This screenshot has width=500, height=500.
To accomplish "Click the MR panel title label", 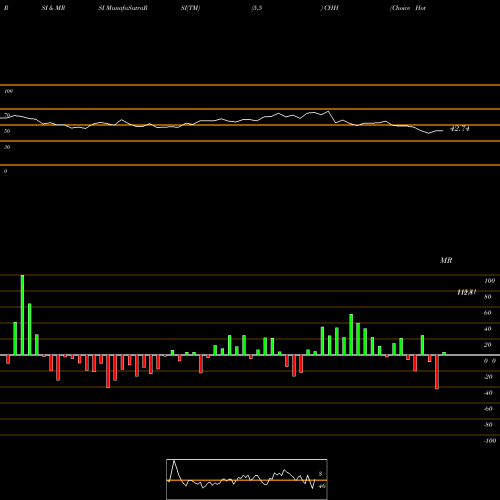I will pyautogui.click(x=446, y=260).
